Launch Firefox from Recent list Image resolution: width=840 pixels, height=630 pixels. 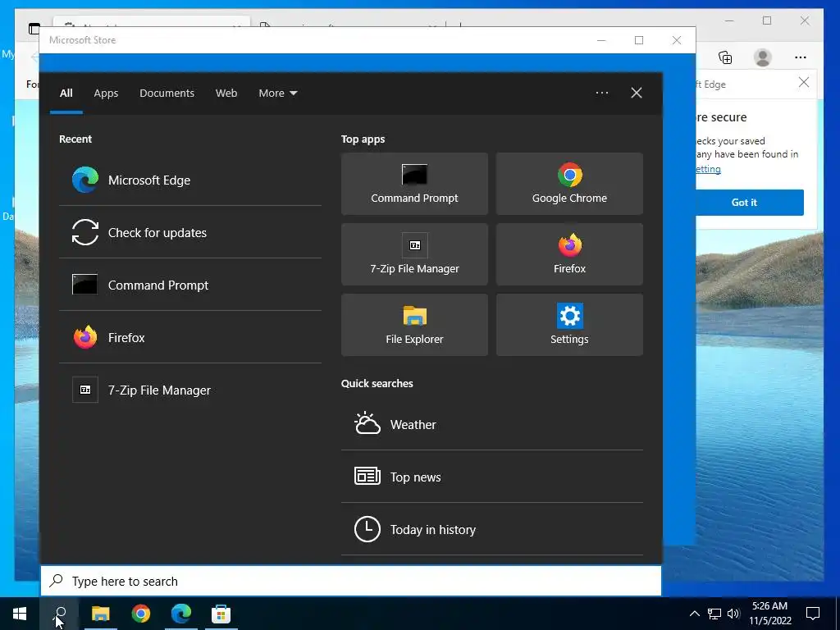click(189, 337)
